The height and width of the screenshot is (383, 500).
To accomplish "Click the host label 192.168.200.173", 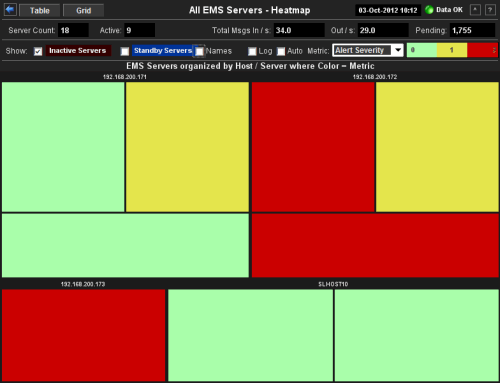I will coord(83,284).
